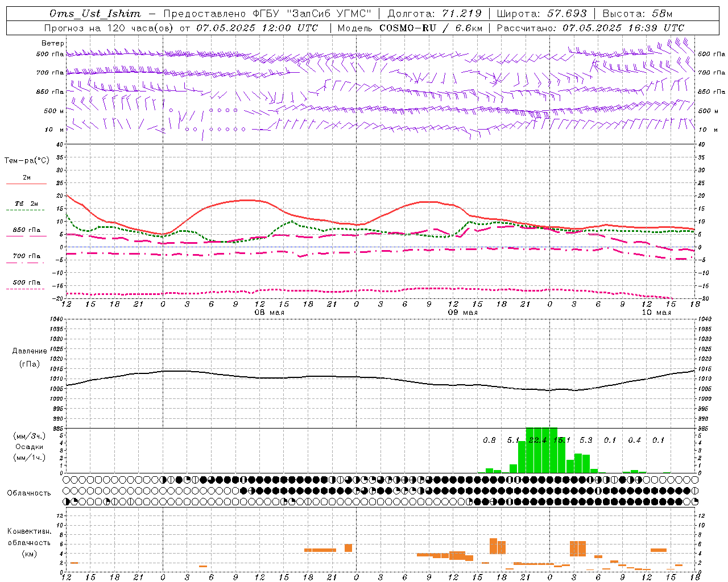728x582 pixels.
Task: Click the Конвективн. panel label
Action: tap(30, 531)
